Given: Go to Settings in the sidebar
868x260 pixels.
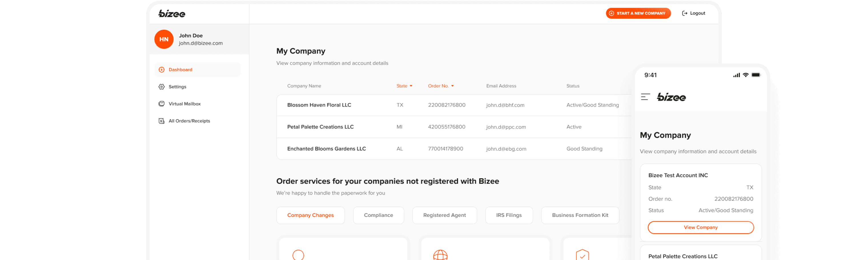Looking at the screenshot, I should [198, 87].
